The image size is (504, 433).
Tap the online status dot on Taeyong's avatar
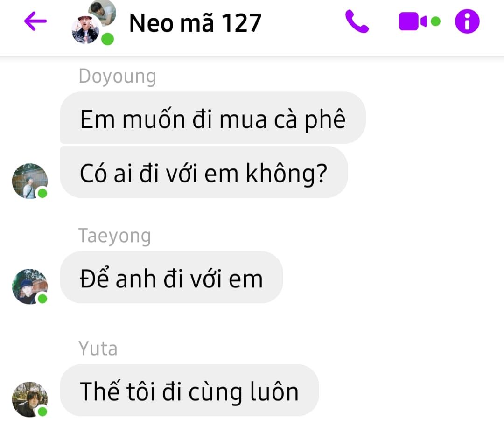pos(42,299)
